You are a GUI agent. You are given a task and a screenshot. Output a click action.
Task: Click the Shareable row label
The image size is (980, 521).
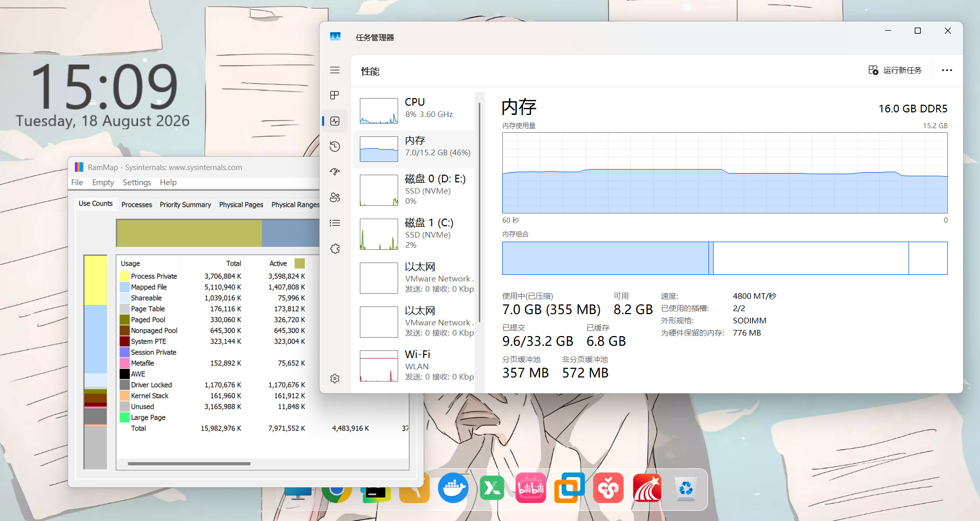(x=146, y=298)
